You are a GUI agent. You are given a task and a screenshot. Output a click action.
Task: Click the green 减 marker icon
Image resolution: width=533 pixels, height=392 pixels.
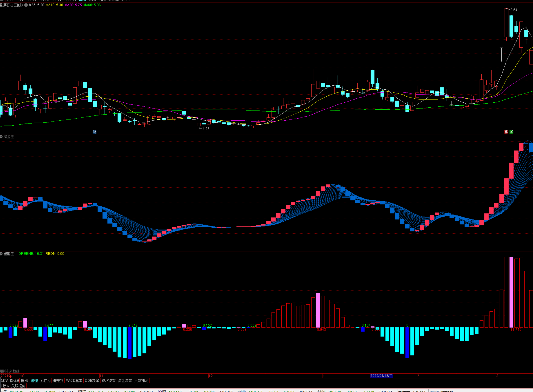click(x=511, y=132)
